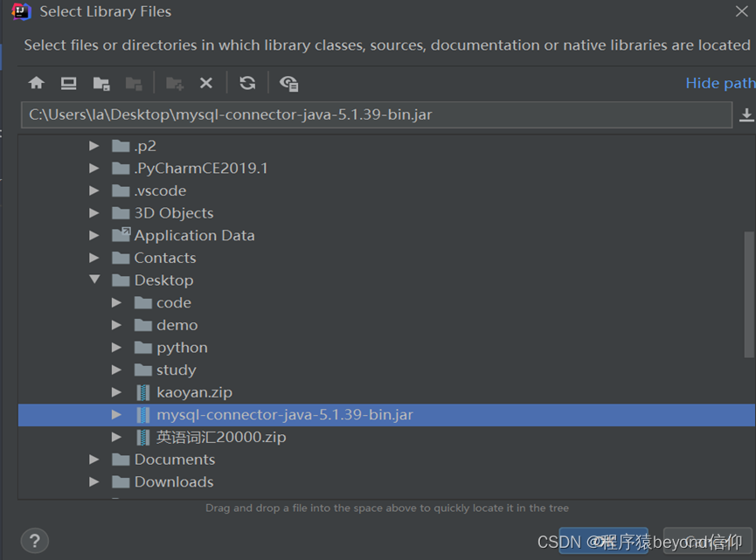
Task: Expand the .p2 folder
Action: pyautogui.click(x=94, y=146)
